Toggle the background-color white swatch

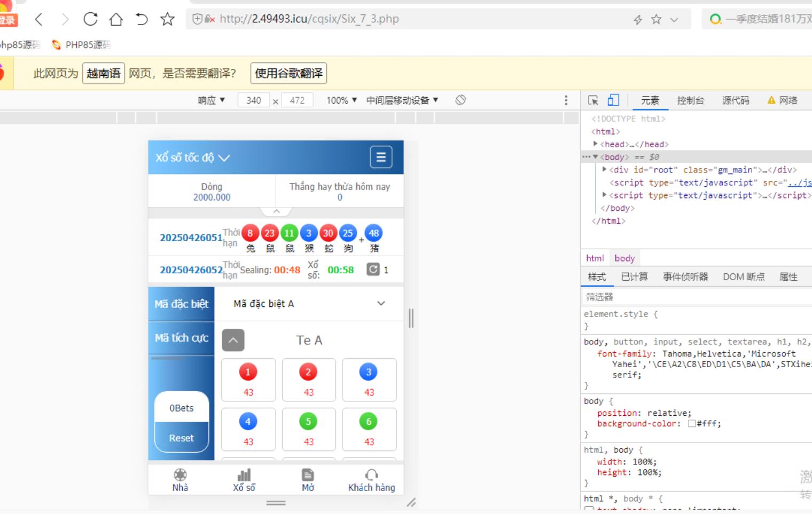692,424
